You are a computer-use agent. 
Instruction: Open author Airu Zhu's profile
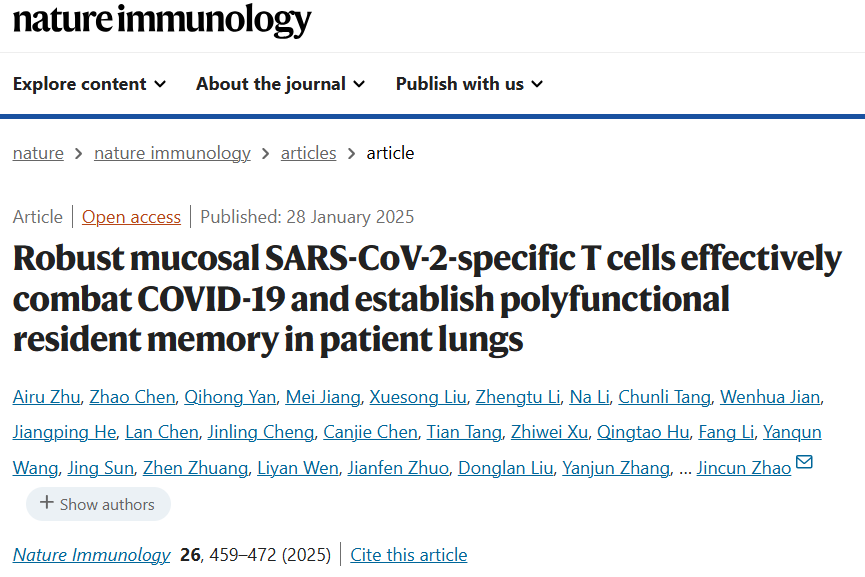46,397
